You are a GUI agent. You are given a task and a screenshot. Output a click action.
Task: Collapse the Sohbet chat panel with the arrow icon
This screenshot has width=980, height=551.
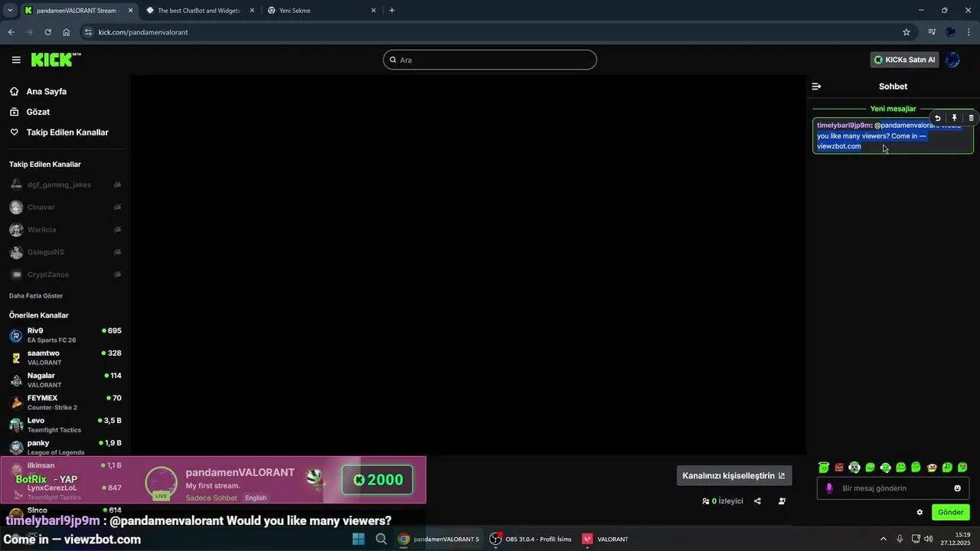pos(816,86)
